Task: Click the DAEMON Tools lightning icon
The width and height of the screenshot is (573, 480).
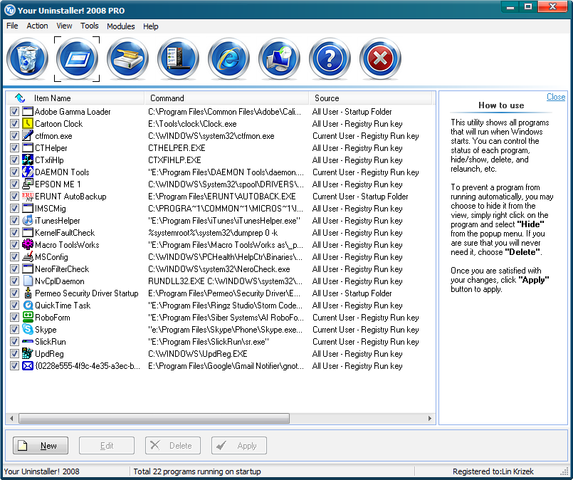Action: (27, 172)
